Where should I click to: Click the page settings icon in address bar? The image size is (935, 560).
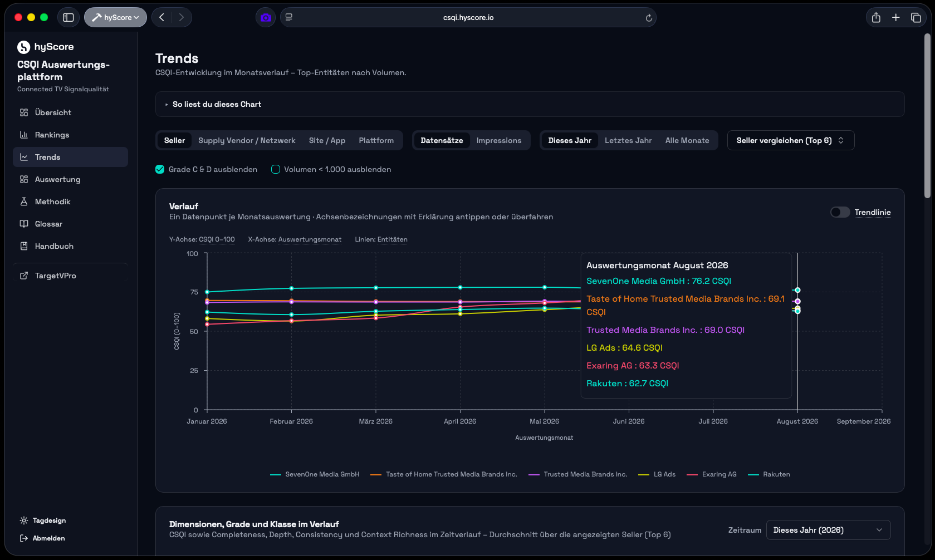289,17
